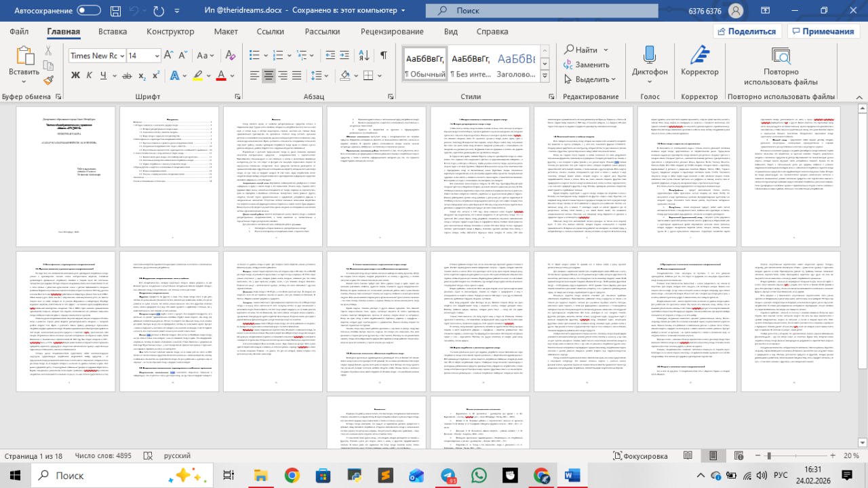Click the Cut scissors icon

tap(48, 51)
